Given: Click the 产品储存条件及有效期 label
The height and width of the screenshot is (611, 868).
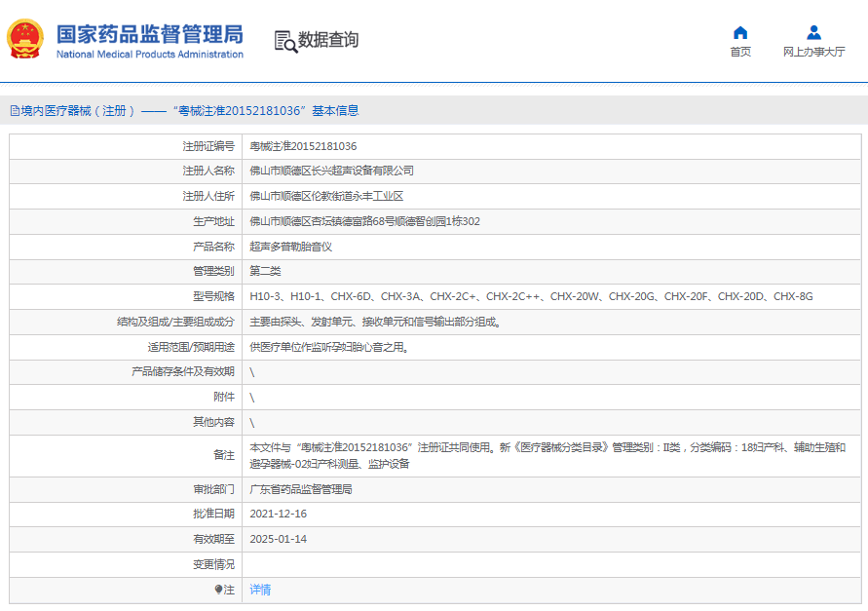Looking at the screenshot, I should click(183, 371).
